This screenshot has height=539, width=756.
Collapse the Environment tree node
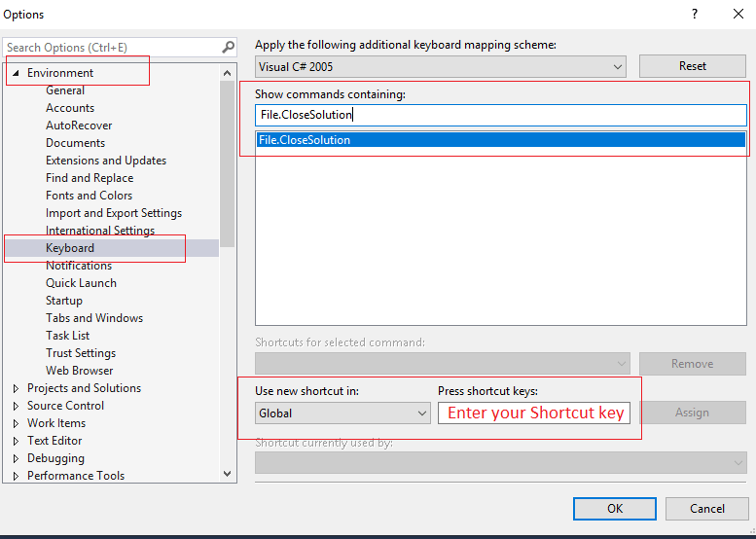coord(16,73)
